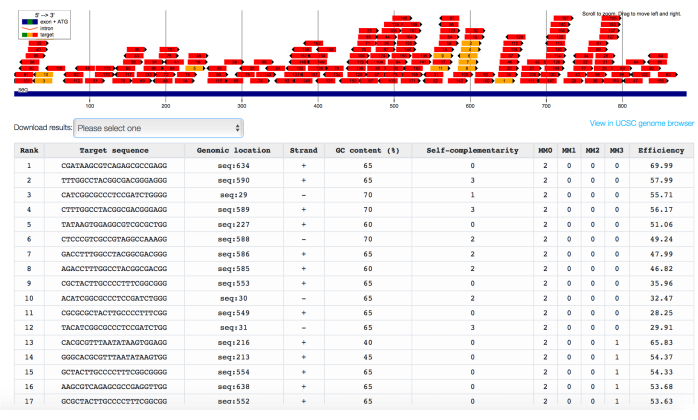Select orange target marker 9 in the viewer

pyautogui.click(x=442, y=56)
